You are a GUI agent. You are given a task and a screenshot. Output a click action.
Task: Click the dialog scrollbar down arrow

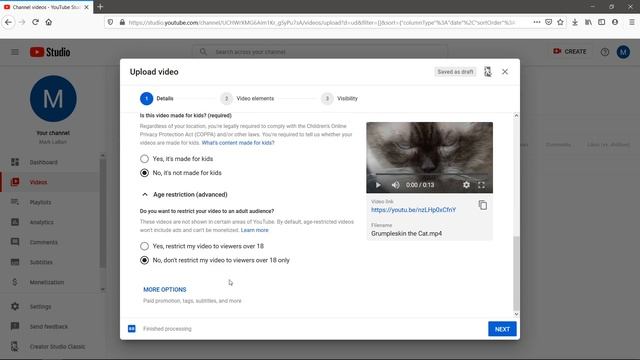point(516,314)
